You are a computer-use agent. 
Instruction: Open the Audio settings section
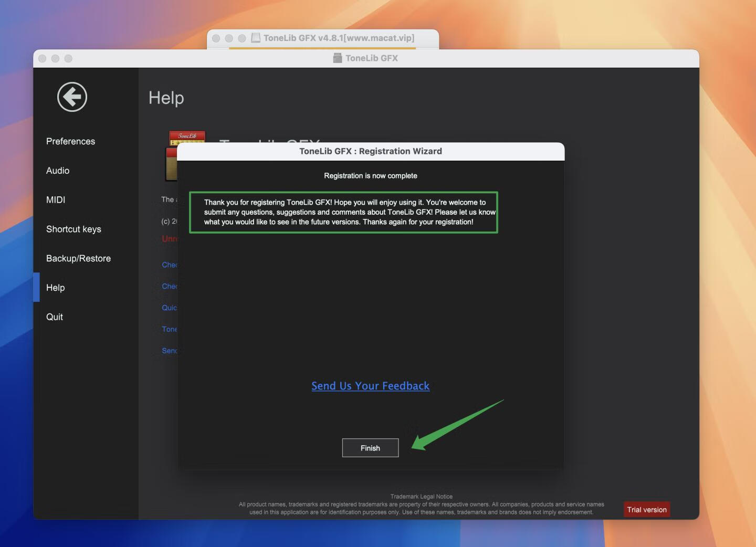58,171
